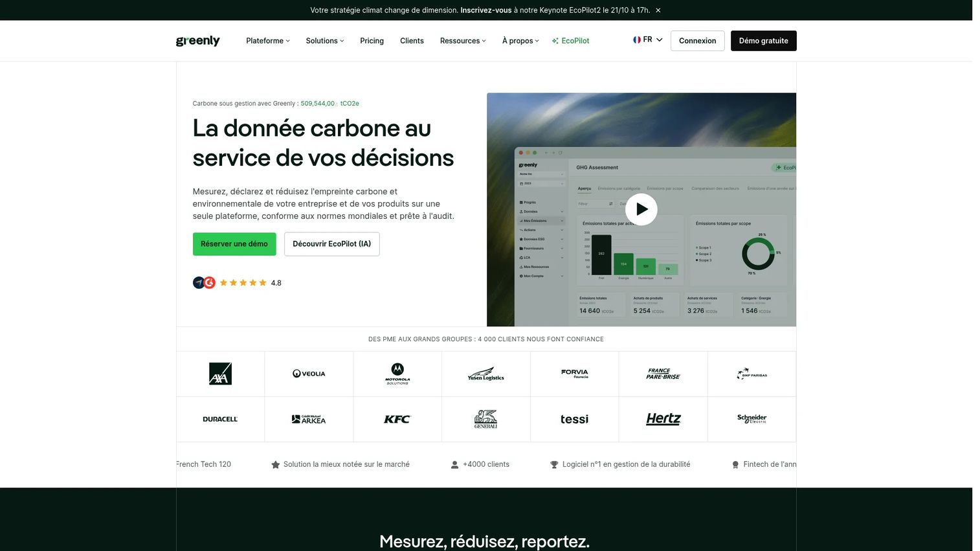Open the EcoPilot nav link

570,41
